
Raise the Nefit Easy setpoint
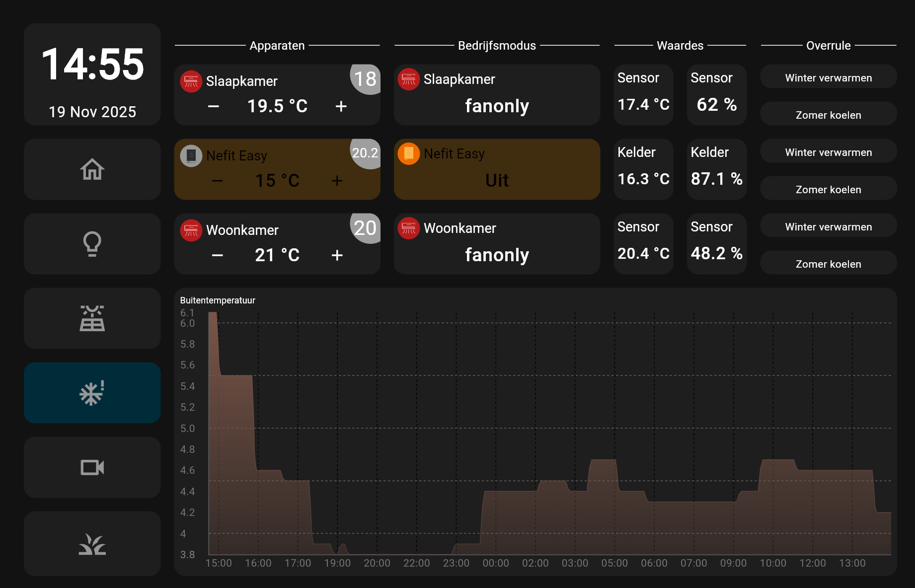(x=337, y=181)
